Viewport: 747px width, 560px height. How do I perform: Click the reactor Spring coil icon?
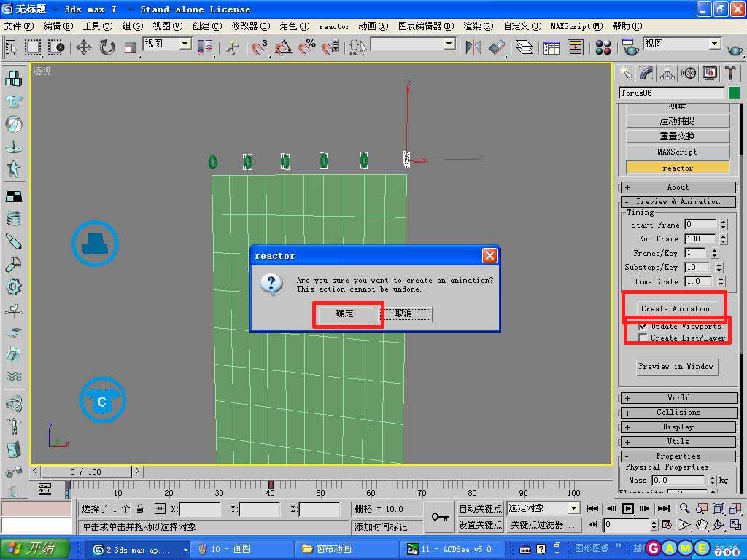click(x=13, y=219)
